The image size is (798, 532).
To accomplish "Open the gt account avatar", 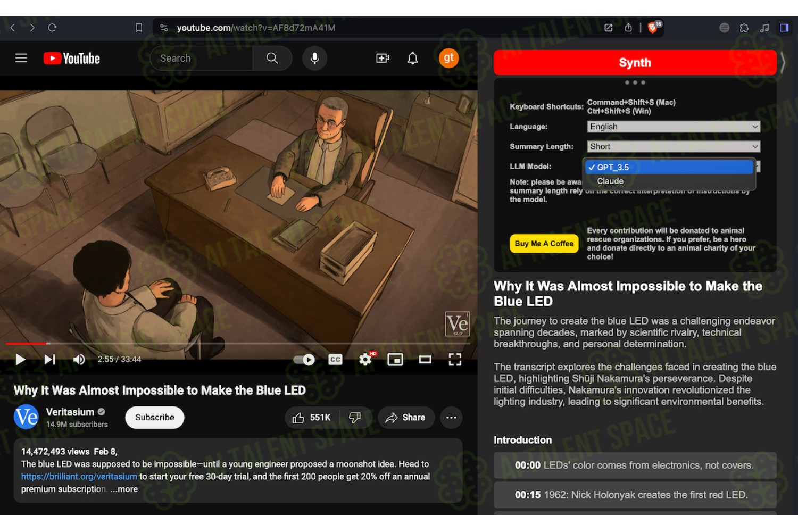I will pos(449,58).
